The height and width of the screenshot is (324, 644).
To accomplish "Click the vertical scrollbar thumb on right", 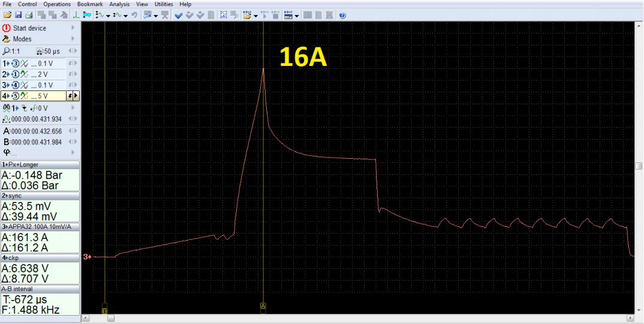I will pyautogui.click(x=639, y=166).
